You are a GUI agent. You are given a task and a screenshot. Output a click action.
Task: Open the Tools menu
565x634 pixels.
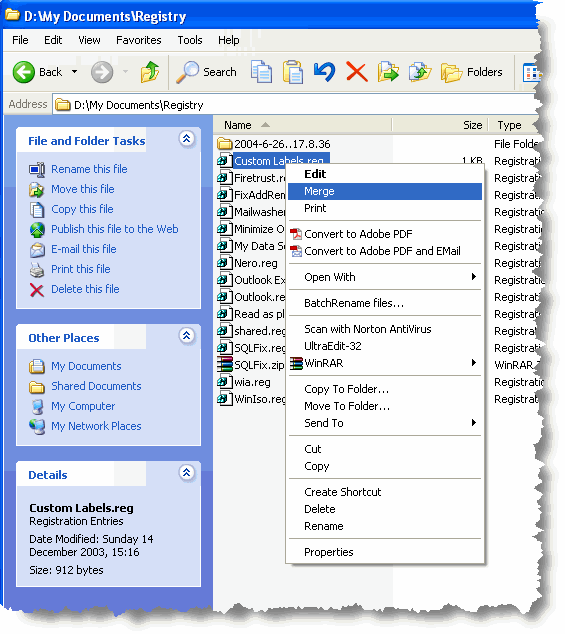tap(190, 40)
